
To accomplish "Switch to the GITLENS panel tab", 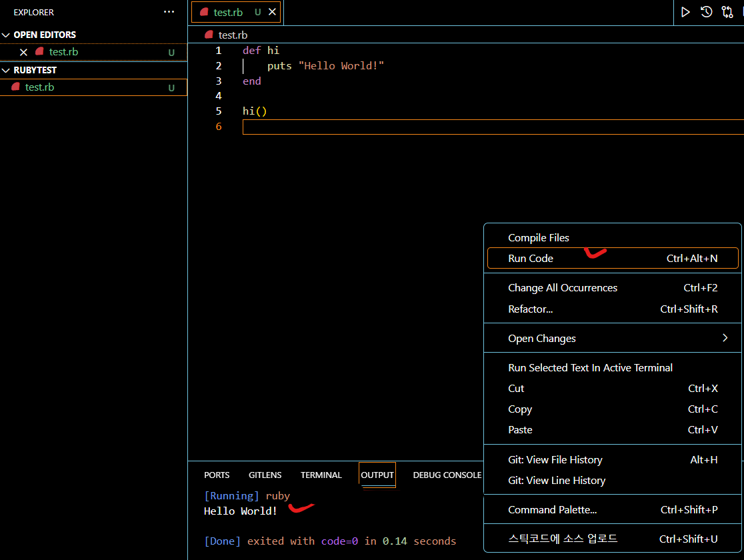I will click(x=265, y=475).
